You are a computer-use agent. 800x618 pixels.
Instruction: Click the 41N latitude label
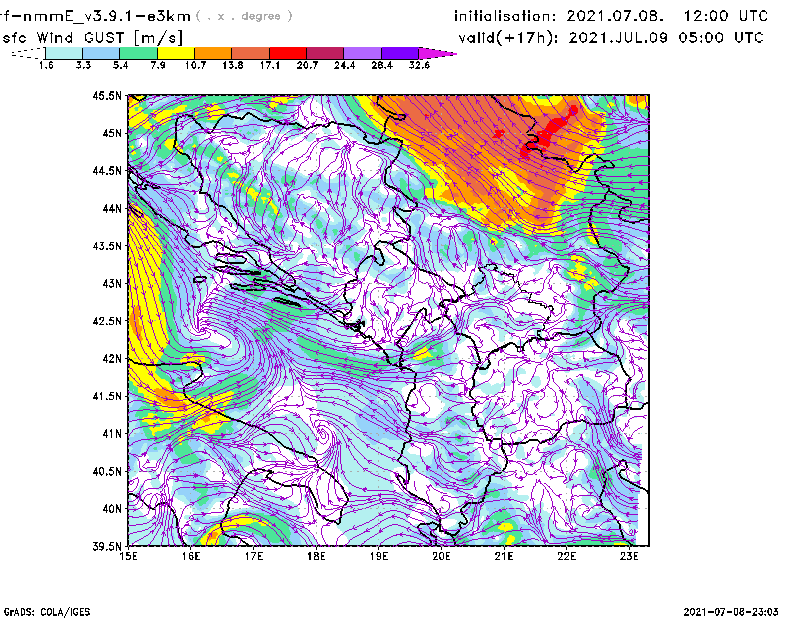point(112,434)
